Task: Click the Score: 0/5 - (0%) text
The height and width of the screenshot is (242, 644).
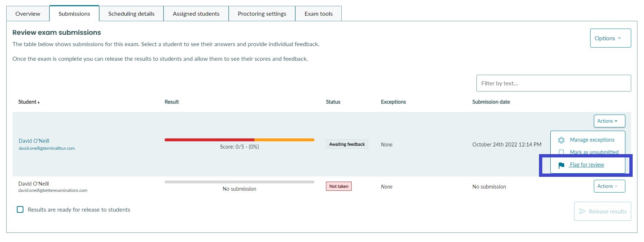Action: point(239,147)
